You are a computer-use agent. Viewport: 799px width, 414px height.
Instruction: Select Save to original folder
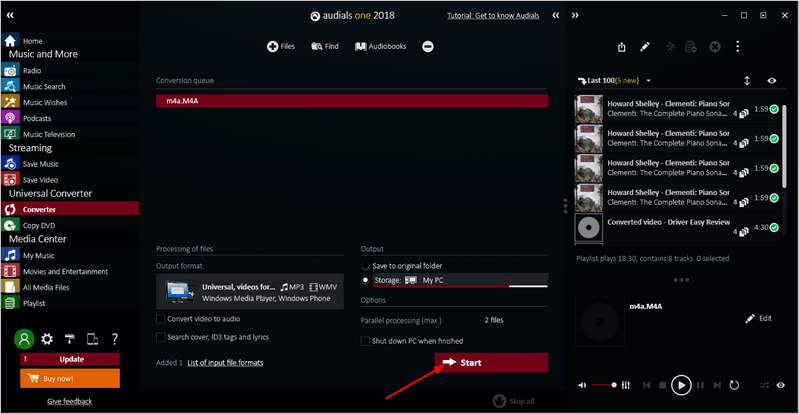pyautogui.click(x=365, y=266)
